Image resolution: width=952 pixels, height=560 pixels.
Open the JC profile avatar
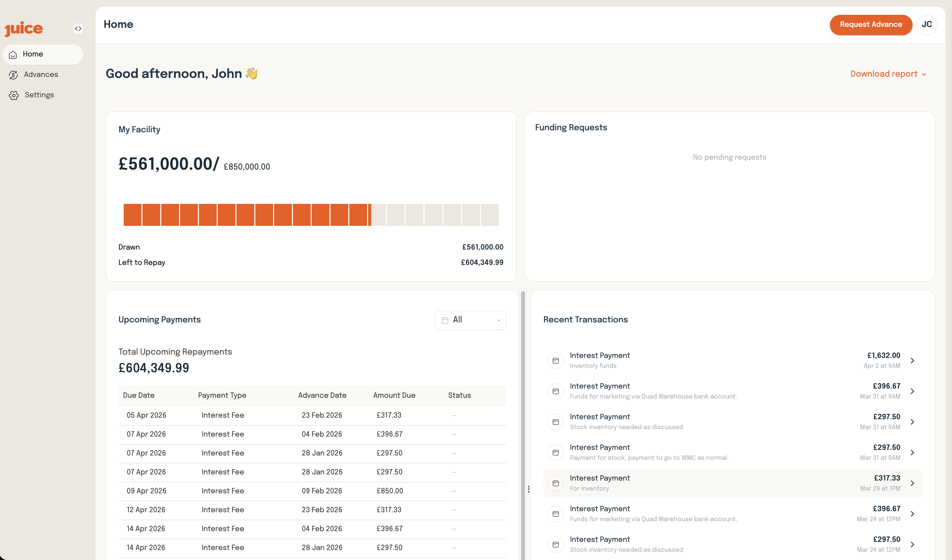pyautogui.click(x=927, y=25)
